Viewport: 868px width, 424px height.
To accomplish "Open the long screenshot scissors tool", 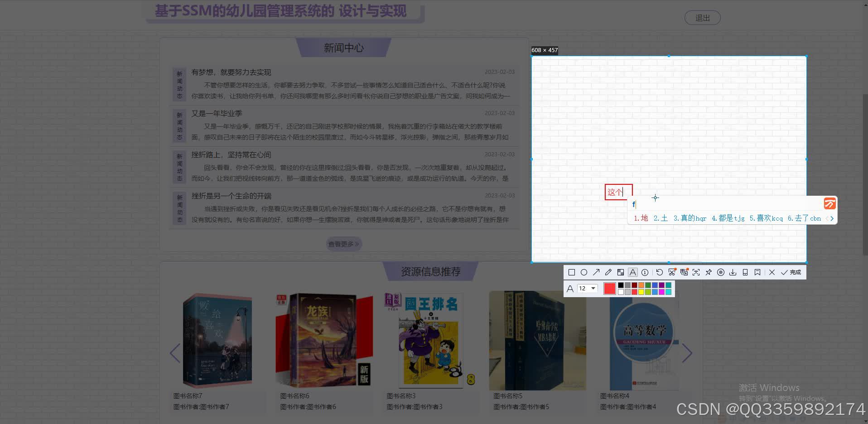I will tap(672, 272).
